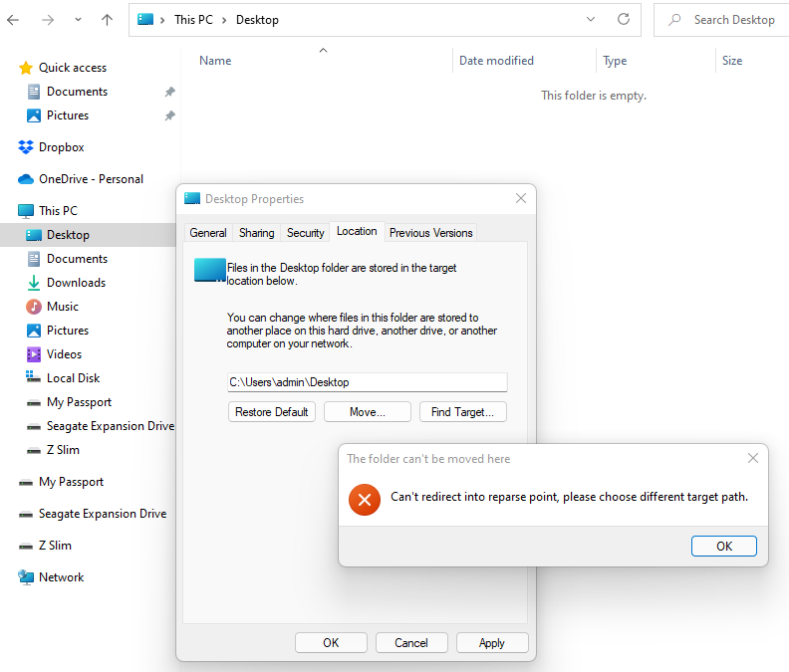Sort files by Type column
Screen dimensions: 789x672
pos(615,61)
